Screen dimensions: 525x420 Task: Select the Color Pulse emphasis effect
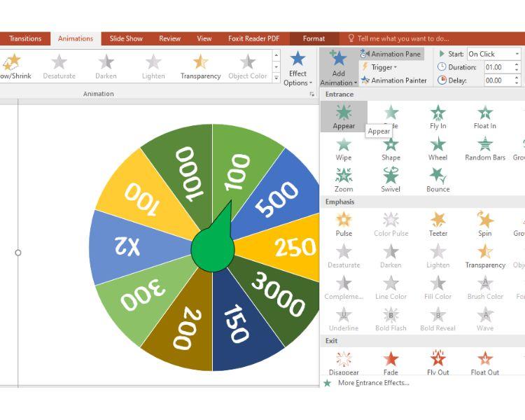click(x=391, y=225)
